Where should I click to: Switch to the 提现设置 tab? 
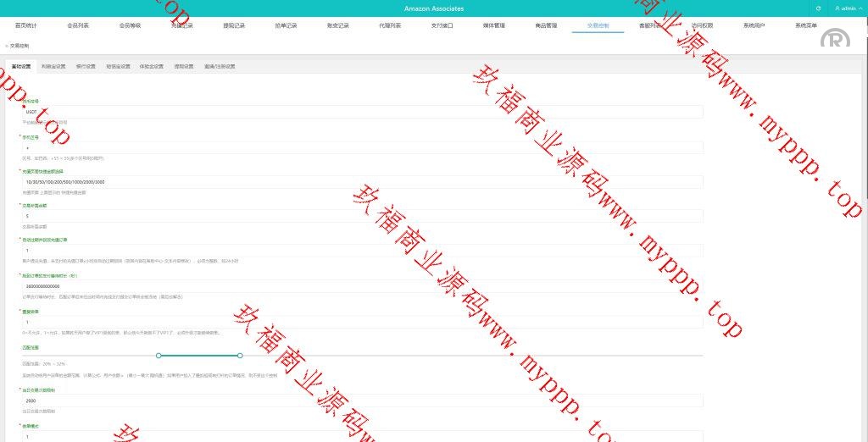click(x=183, y=66)
